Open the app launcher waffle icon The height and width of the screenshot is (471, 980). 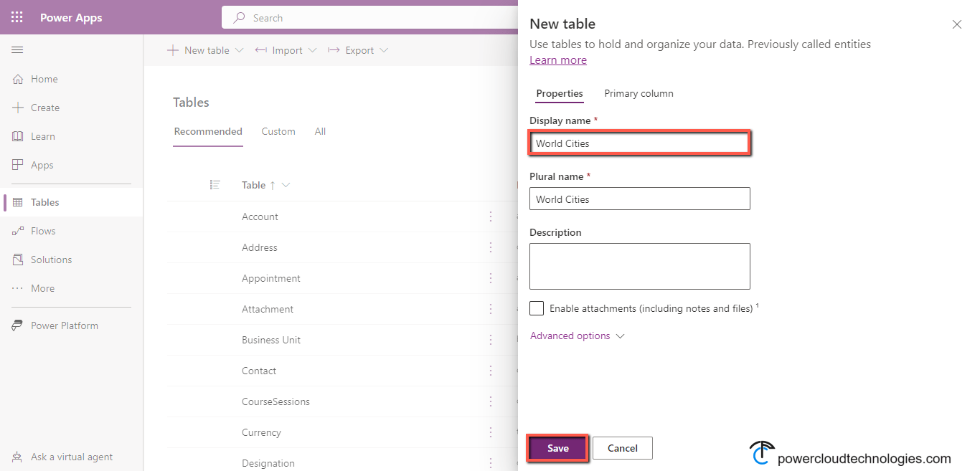pos(17,17)
